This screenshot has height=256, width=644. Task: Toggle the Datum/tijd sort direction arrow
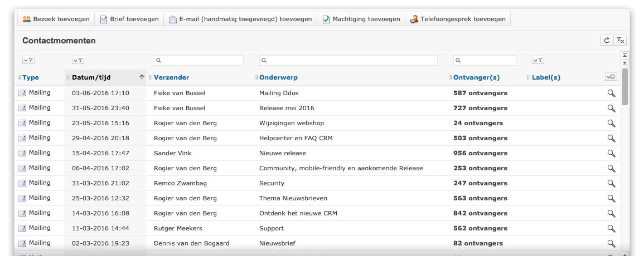pyautogui.click(x=142, y=77)
